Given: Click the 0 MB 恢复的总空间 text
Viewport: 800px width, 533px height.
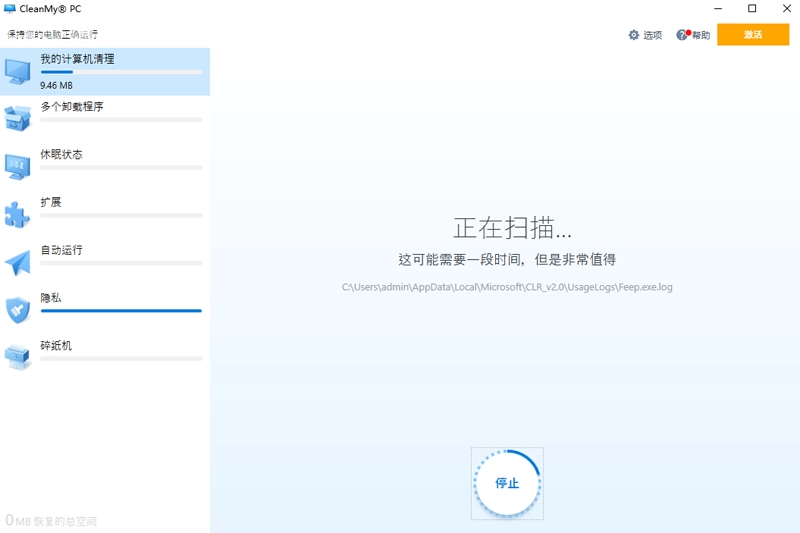Looking at the screenshot, I should 51,521.
